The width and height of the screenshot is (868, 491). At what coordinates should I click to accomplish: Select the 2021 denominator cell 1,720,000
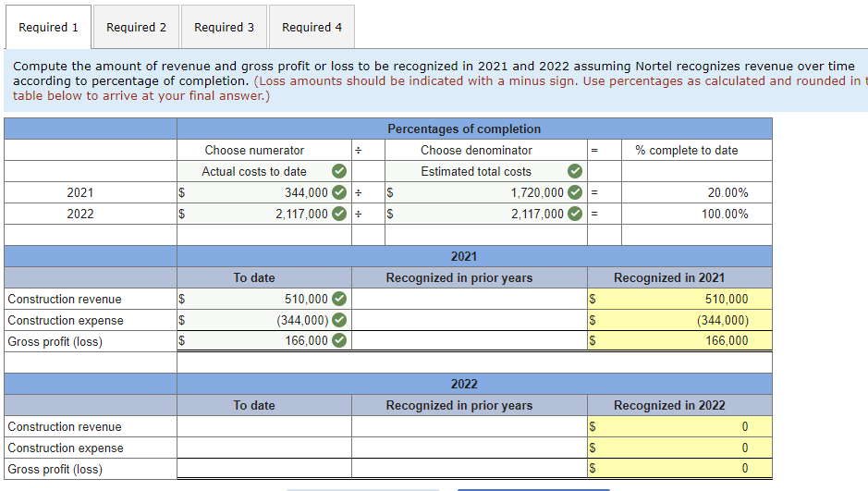click(486, 192)
